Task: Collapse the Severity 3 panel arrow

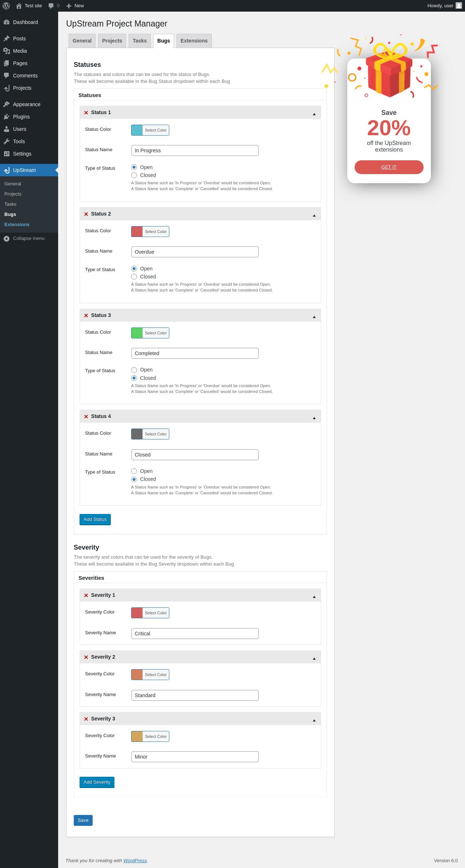Action: (x=314, y=720)
